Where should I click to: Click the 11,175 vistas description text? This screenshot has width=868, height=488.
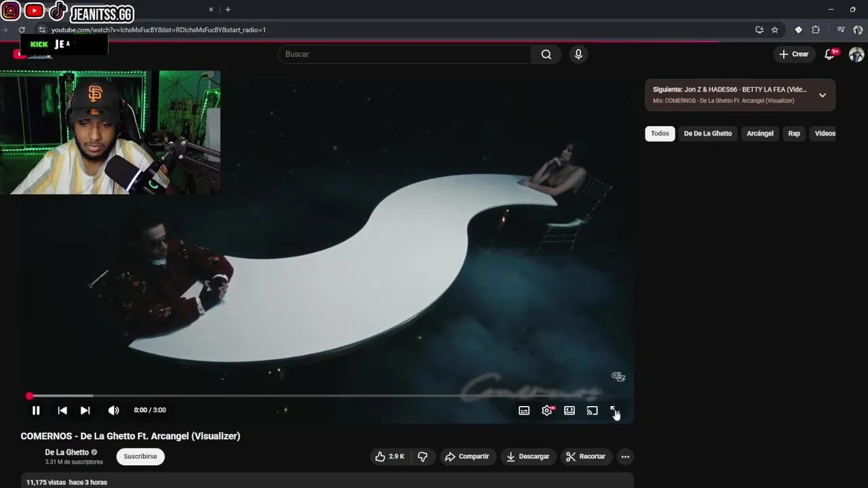coord(66,483)
